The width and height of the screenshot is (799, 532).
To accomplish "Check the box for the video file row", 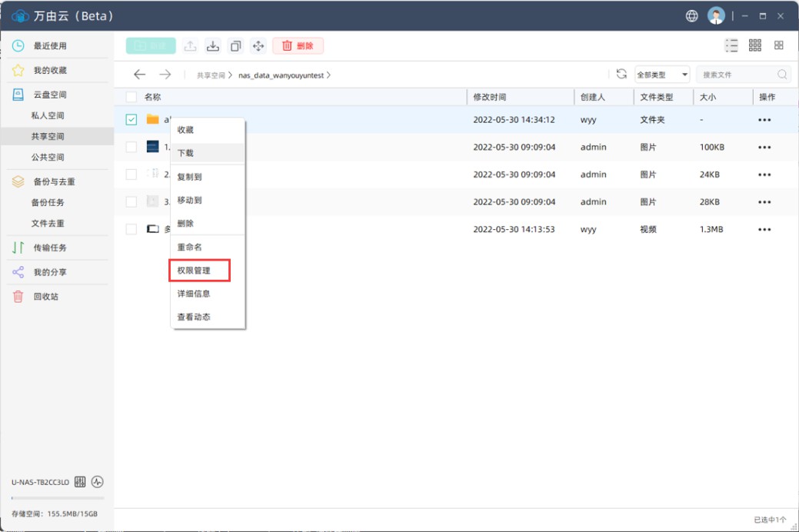I will click(x=132, y=229).
